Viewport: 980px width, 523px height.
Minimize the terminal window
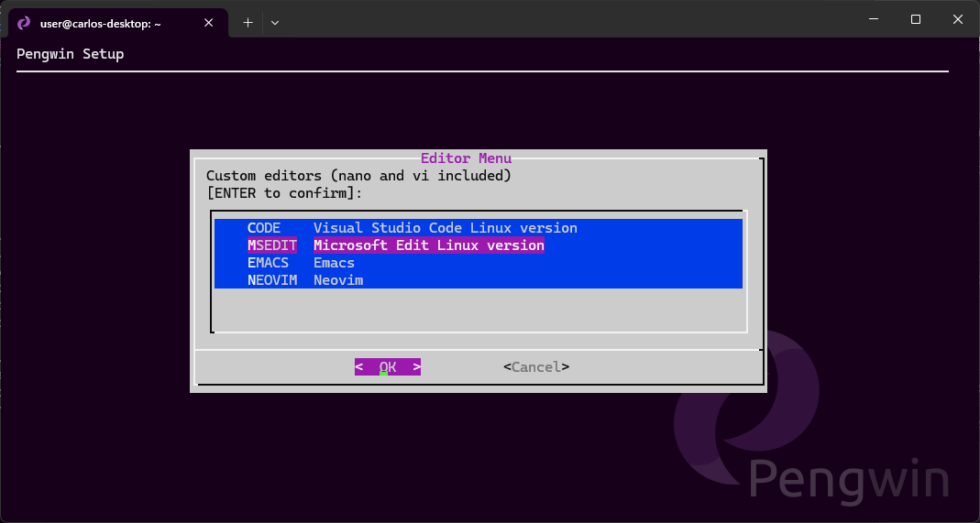[x=874, y=19]
